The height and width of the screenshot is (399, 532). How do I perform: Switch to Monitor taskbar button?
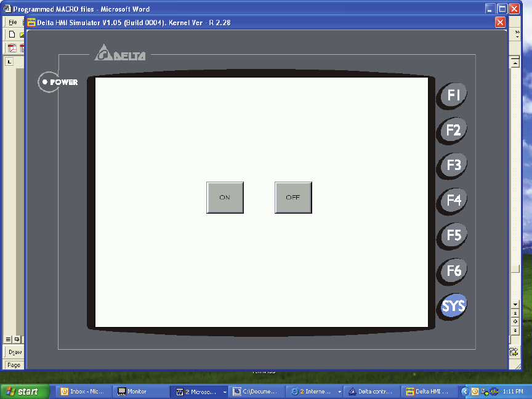(x=142, y=392)
